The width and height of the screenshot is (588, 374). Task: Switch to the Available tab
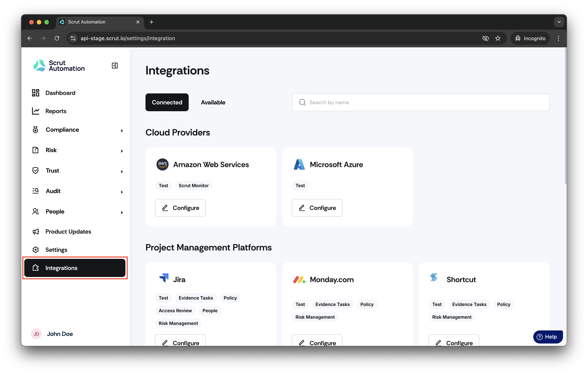pyautogui.click(x=213, y=102)
